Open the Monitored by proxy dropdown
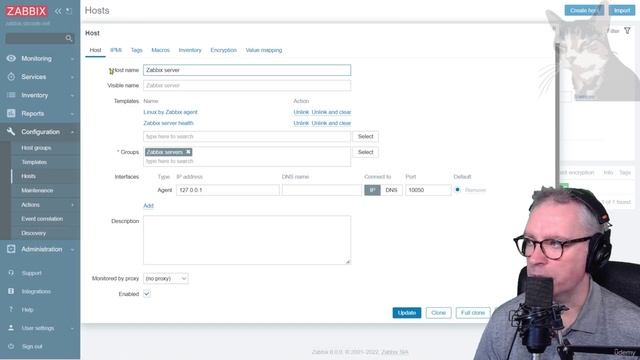 [166, 278]
